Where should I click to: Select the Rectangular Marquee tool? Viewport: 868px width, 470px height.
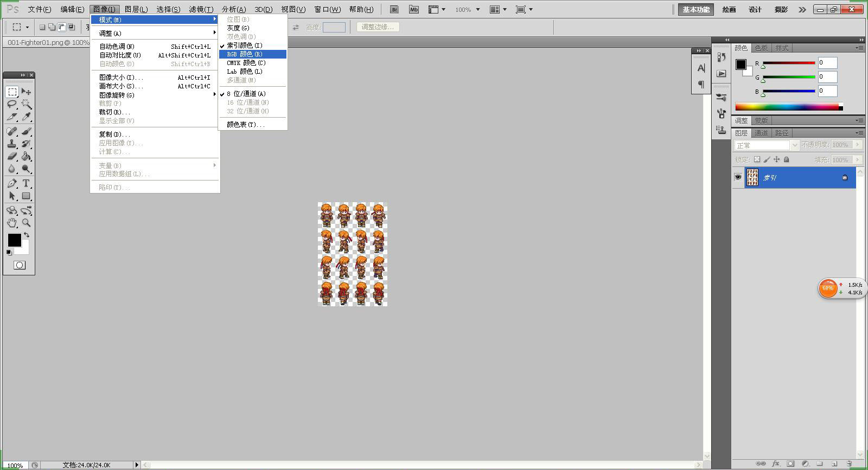tap(12, 92)
